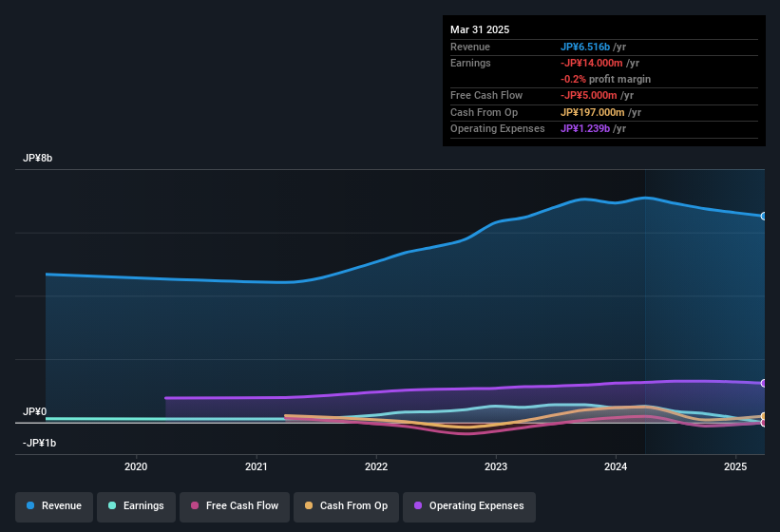Click the Cash From Op endpoint marker
This screenshot has height=532, width=780.
pos(764,417)
